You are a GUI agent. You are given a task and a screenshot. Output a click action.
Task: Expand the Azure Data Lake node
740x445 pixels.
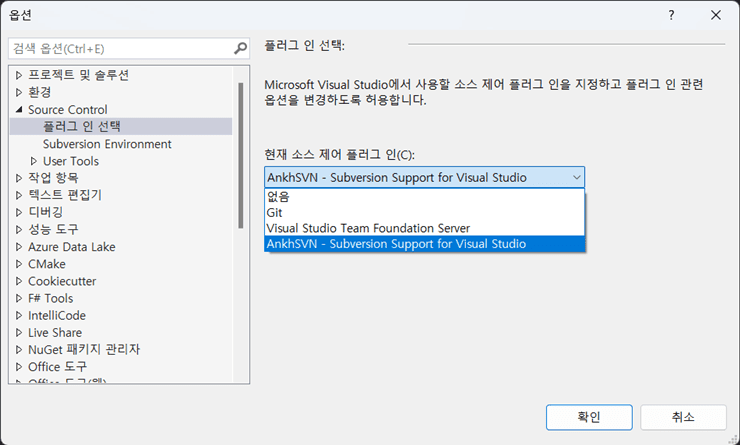pyautogui.click(x=19, y=247)
